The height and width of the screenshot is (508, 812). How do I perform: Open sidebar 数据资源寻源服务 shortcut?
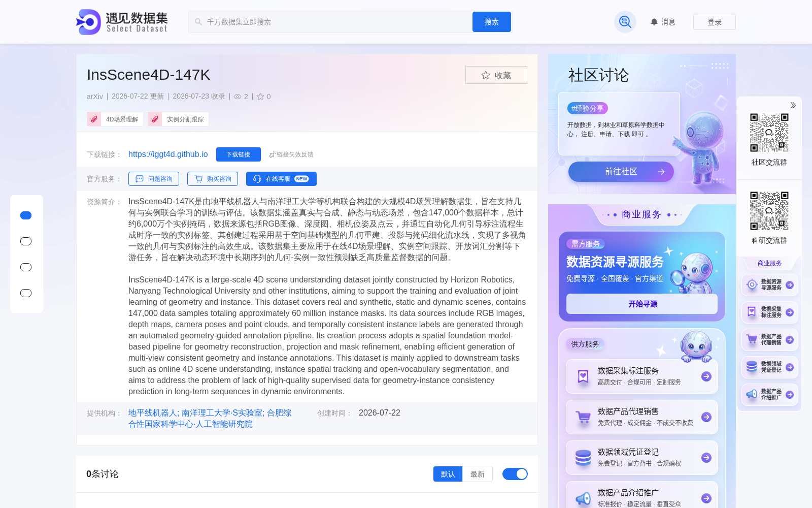click(x=770, y=285)
